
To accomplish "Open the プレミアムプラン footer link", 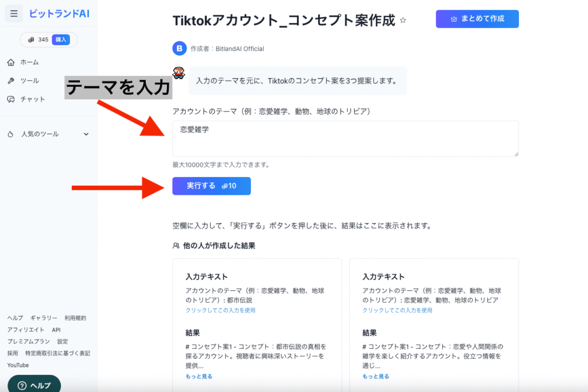I will click(x=29, y=341).
